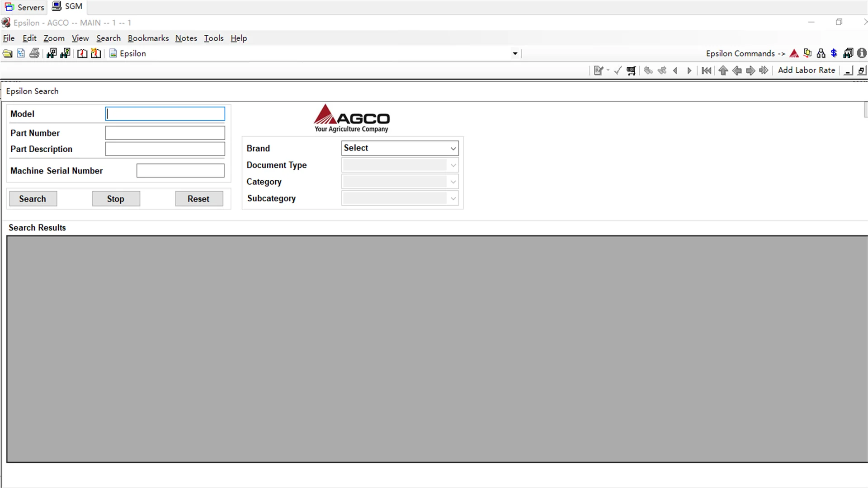Screen dimensions: 868x488
Task: Open the File menu
Action: pyautogui.click(x=9, y=38)
